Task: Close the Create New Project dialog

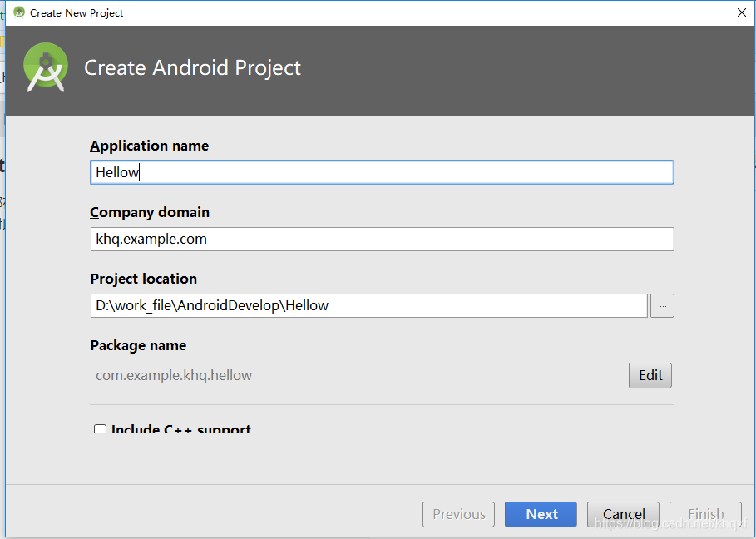Action: pos(740,12)
